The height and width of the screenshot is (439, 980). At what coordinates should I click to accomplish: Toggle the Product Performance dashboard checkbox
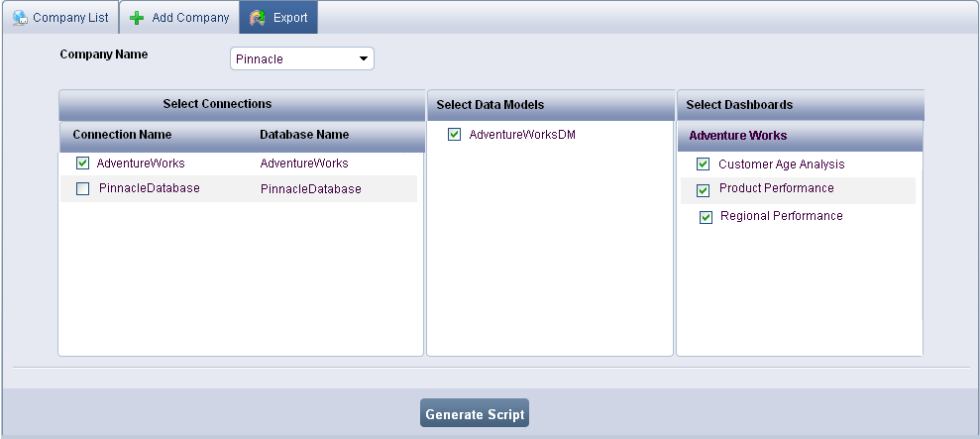[x=704, y=190]
